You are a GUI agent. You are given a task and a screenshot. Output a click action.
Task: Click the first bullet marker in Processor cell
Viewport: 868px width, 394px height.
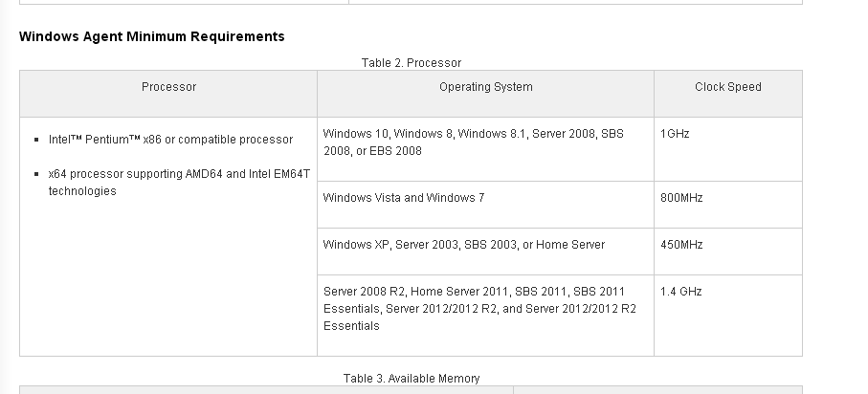(36, 140)
